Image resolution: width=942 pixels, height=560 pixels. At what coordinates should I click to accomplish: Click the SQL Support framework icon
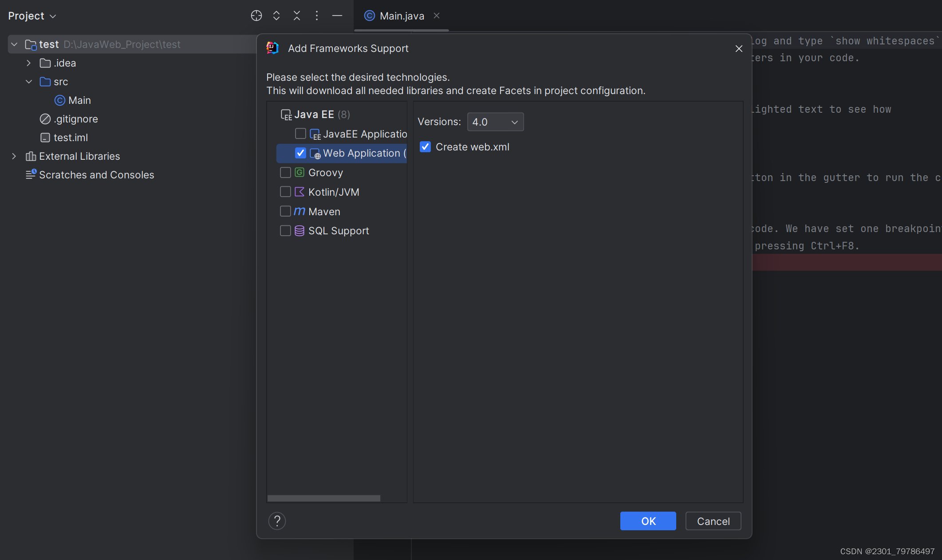click(300, 231)
